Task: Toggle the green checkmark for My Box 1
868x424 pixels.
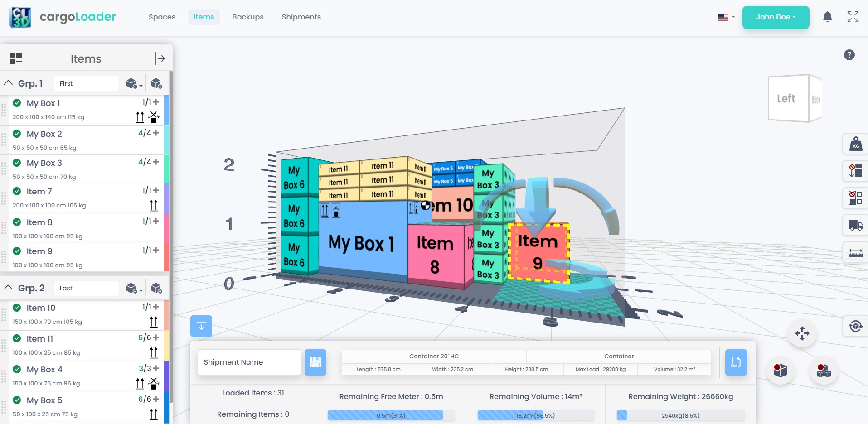Action: (x=17, y=103)
